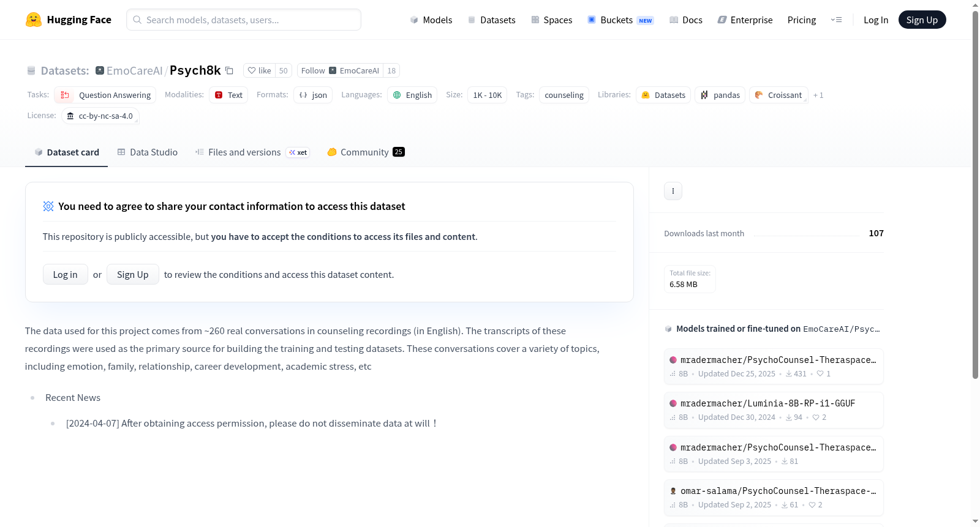
Task: Select the json format tag
Action: (x=313, y=95)
